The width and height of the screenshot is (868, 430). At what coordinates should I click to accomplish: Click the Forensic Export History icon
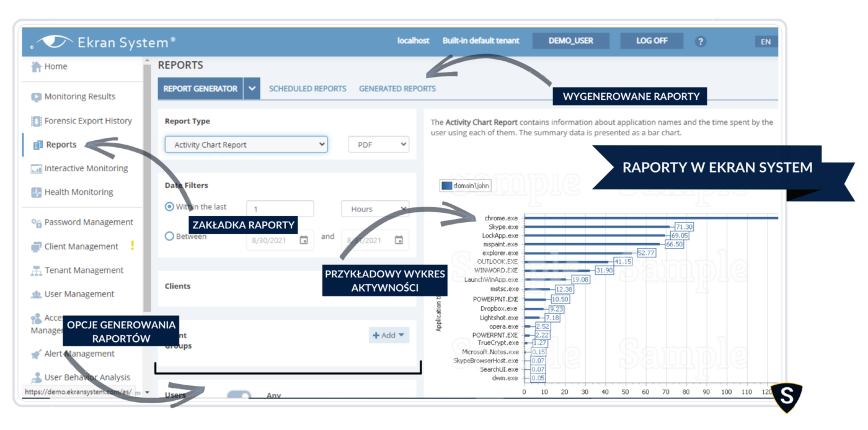point(36,121)
